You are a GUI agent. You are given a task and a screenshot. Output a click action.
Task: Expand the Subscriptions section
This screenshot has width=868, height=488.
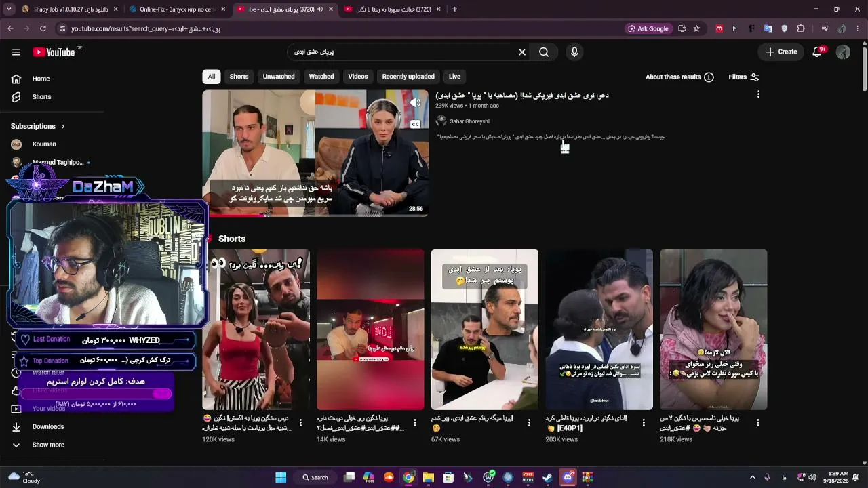[38, 126]
